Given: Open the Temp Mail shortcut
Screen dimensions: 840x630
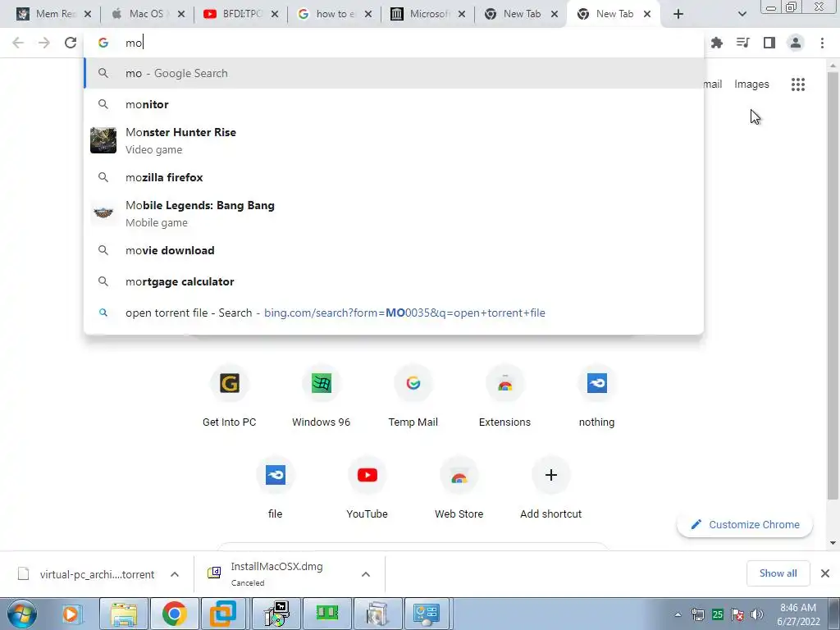Looking at the screenshot, I should [413, 396].
